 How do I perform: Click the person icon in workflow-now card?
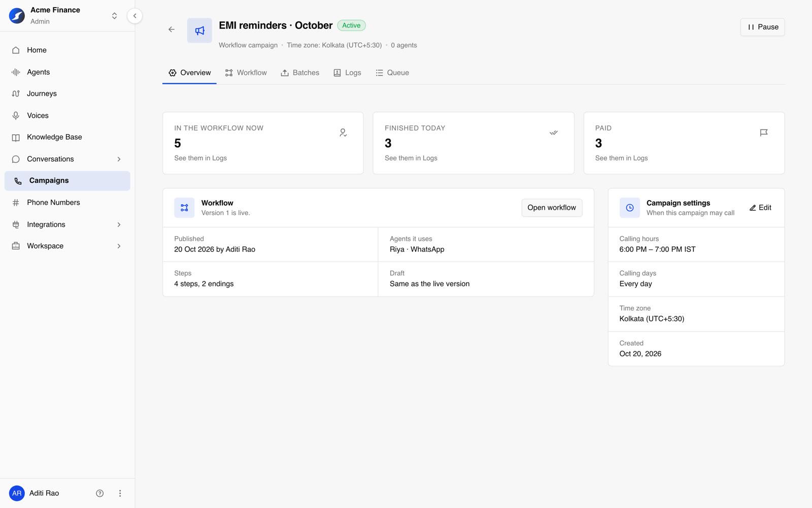pos(343,133)
